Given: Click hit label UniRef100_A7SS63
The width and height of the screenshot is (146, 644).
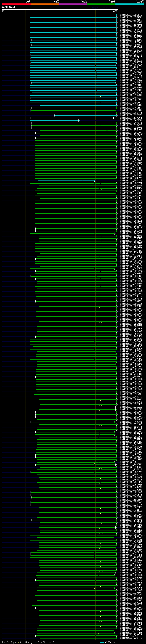Looking at the screenshot, I should [x=131, y=600].
